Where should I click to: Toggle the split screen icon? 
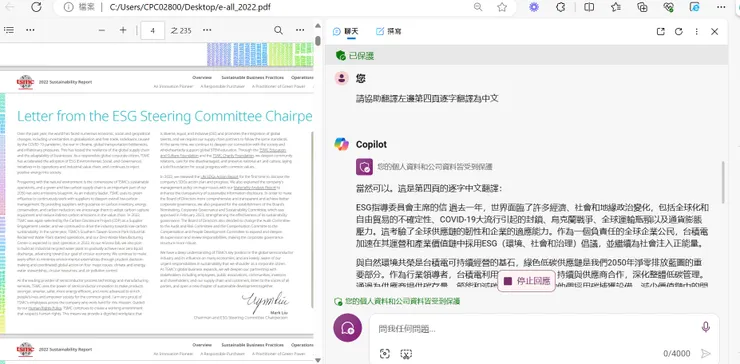[x=589, y=7]
